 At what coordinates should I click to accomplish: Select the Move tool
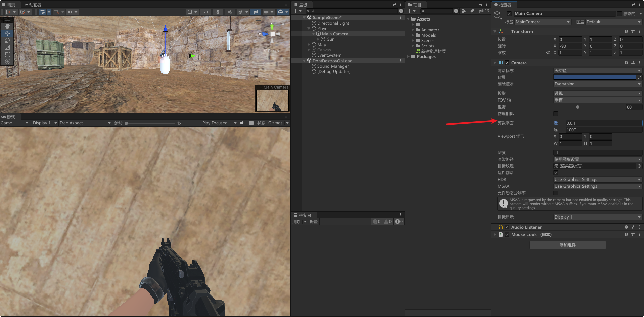(x=7, y=33)
